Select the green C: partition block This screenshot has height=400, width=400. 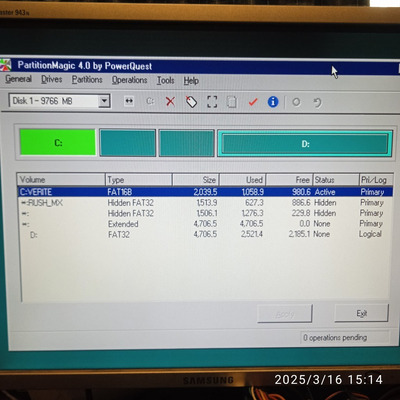click(x=58, y=143)
